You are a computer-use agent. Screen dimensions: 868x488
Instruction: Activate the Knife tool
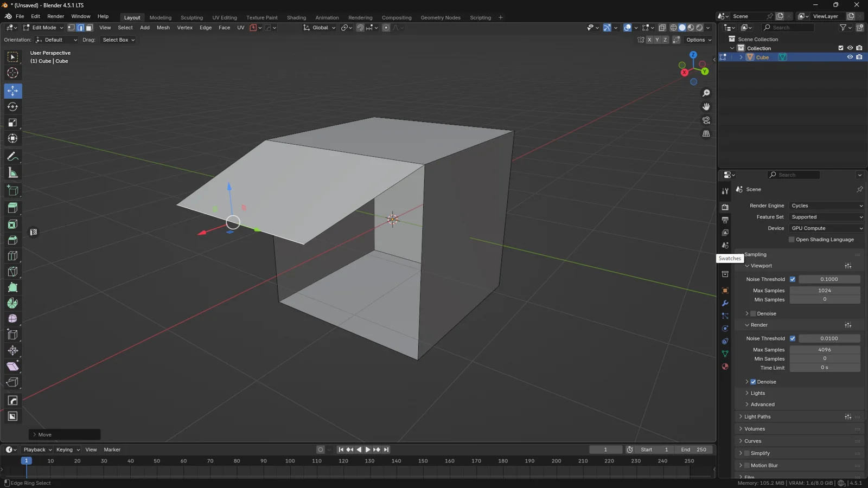pyautogui.click(x=12, y=272)
